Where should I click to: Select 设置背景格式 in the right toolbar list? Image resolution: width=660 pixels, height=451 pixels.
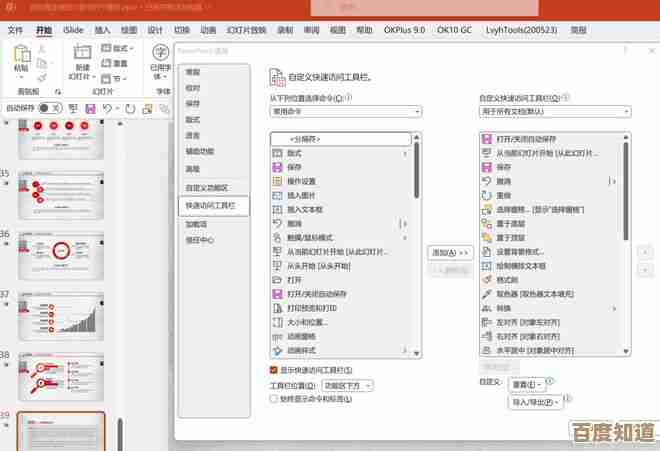click(551, 252)
